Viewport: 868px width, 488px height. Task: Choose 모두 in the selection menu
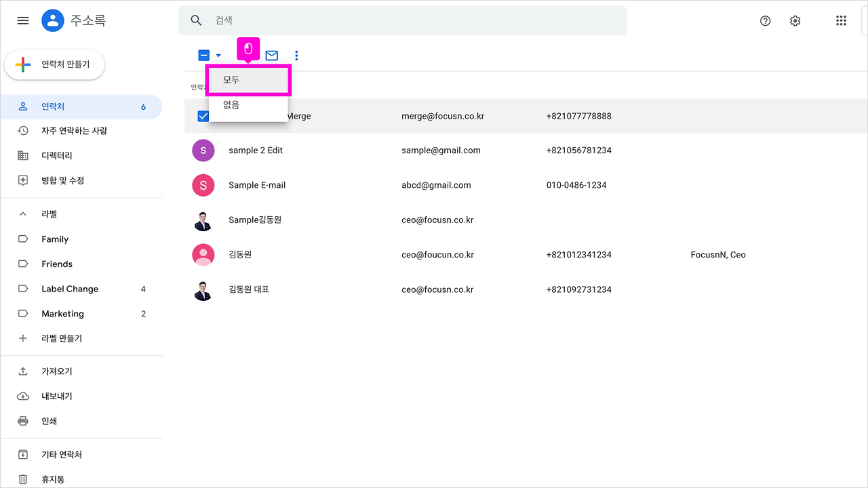pyautogui.click(x=248, y=80)
